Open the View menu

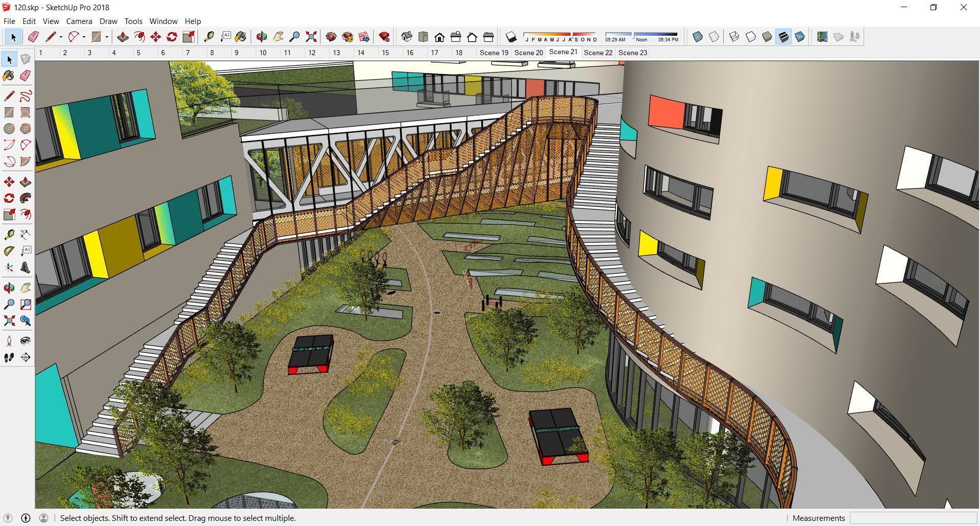(x=51, y=21)
